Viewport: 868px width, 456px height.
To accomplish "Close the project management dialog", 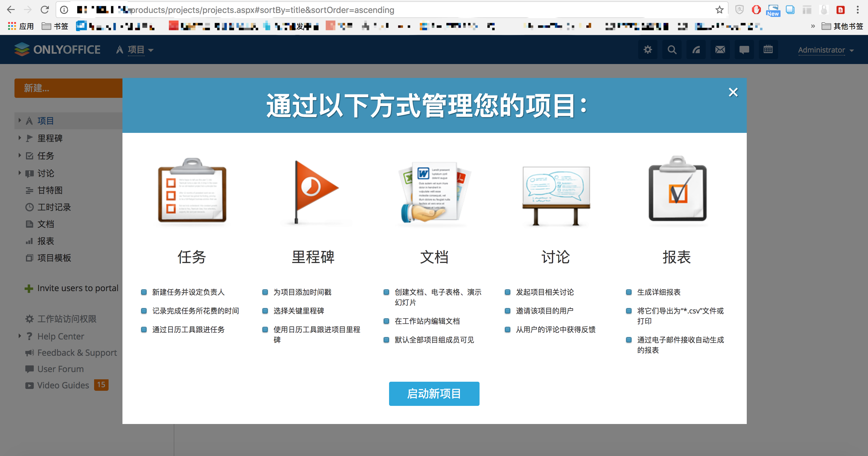I will [x=733, y=92].
